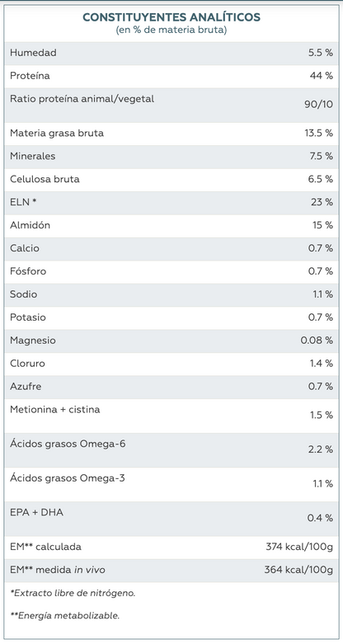Click the Proteína 44 % value

coord(322,76)
